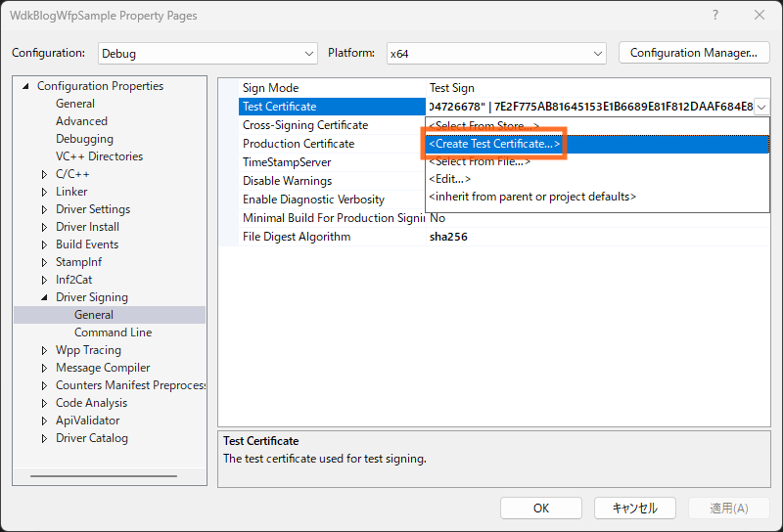
Task: Click the Configuration Manager button
Action: point(694,53)
